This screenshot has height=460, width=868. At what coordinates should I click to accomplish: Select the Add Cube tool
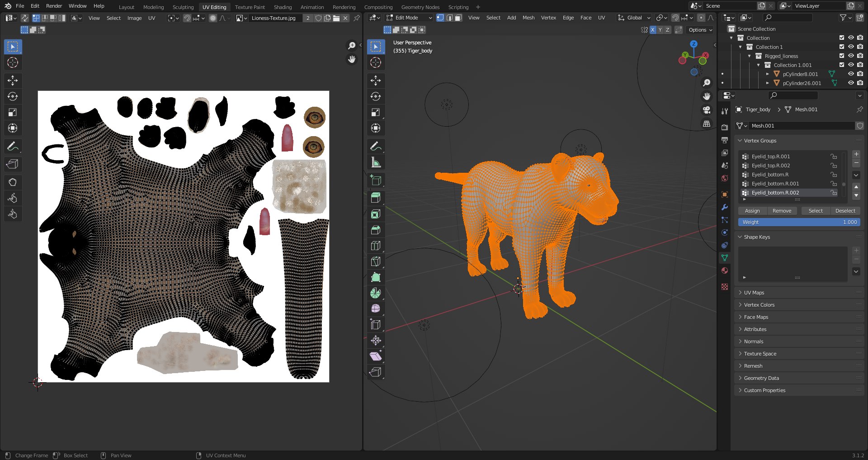(376, 180)
